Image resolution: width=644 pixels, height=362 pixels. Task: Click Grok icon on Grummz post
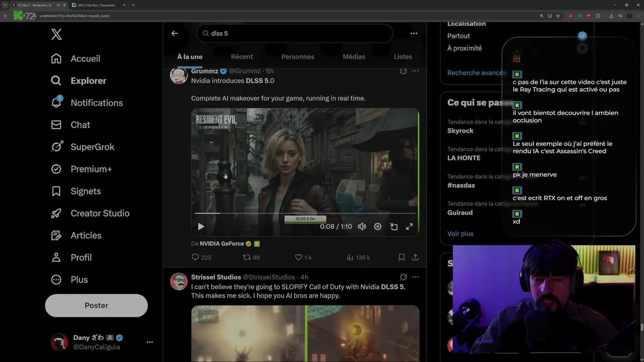point(403,71)
